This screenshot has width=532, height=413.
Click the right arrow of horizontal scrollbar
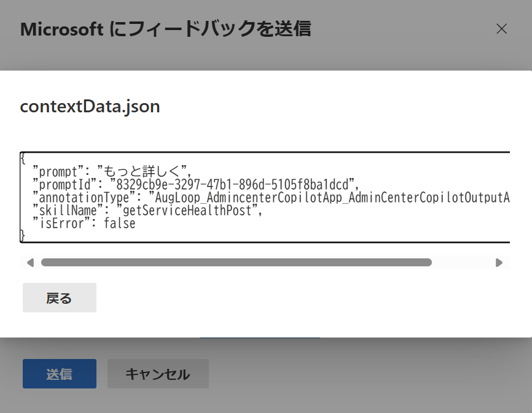pyautogui.click(x=499, y=263)
